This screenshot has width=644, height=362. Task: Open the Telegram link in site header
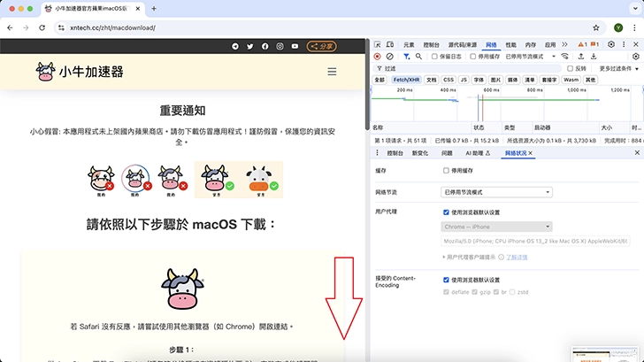click(x=235, y=46)
